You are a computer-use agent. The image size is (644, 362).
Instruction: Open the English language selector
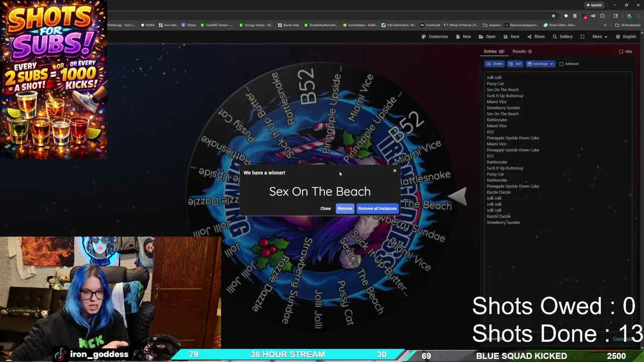(626, 37)
